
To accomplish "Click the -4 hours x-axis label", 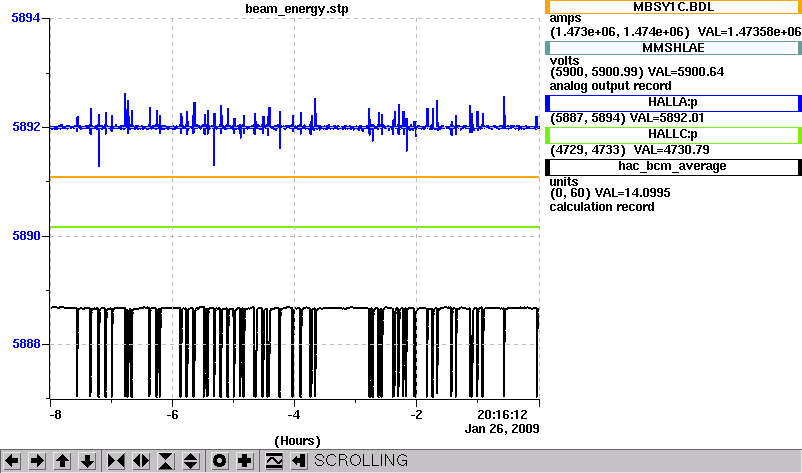I will [x=294, y=415].
